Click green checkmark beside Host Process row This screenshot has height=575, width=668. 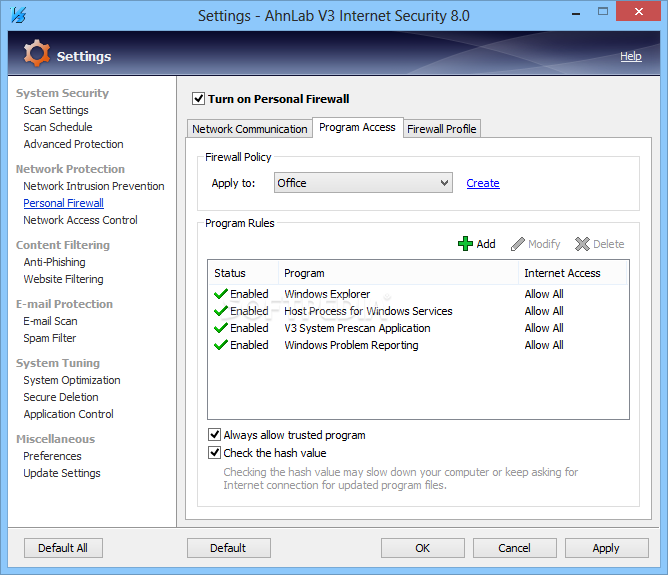click(x=221, y=311)
